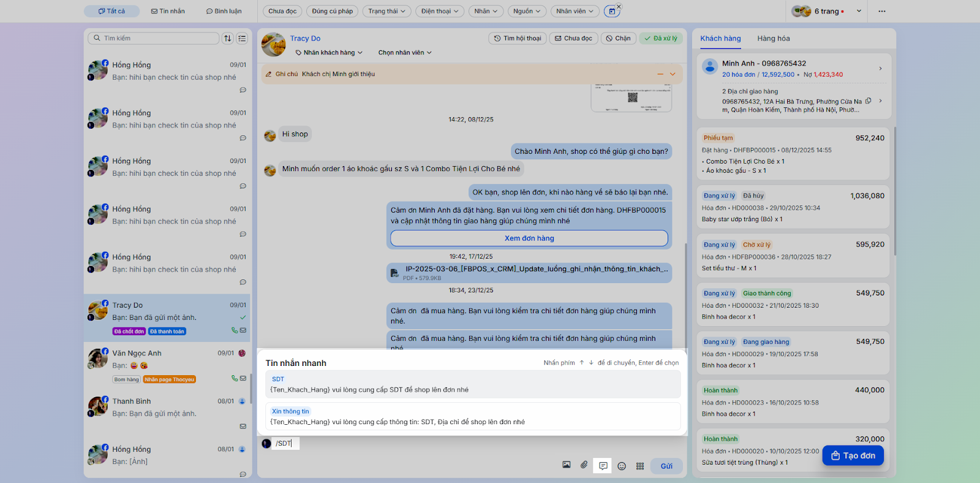Viewport: 980px width, 483px height.
Task: Expand the Nhãn khách hàng dropdown
Action: coord(330,53)
